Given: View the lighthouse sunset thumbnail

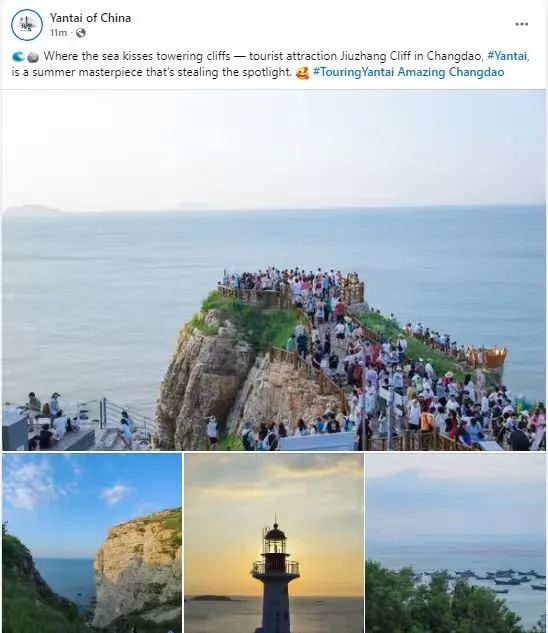Looking at the screenshot, I should pyautogui.click(x=274, y=543).
